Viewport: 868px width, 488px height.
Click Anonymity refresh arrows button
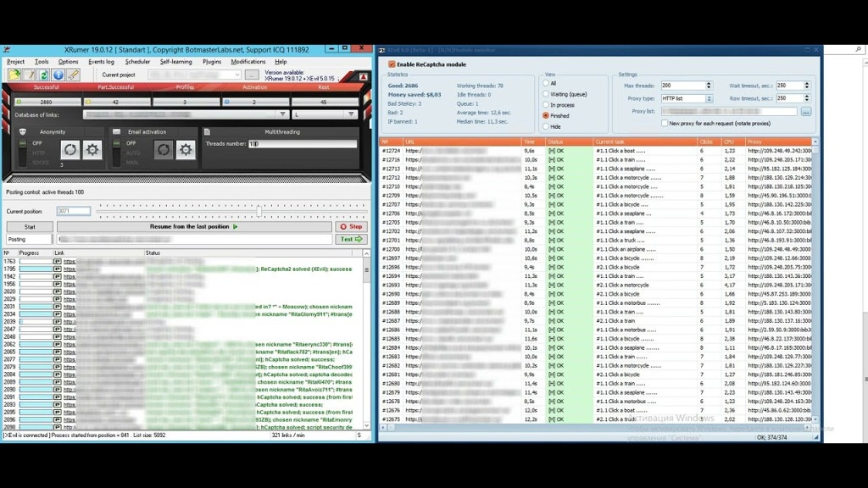(70, 149)
